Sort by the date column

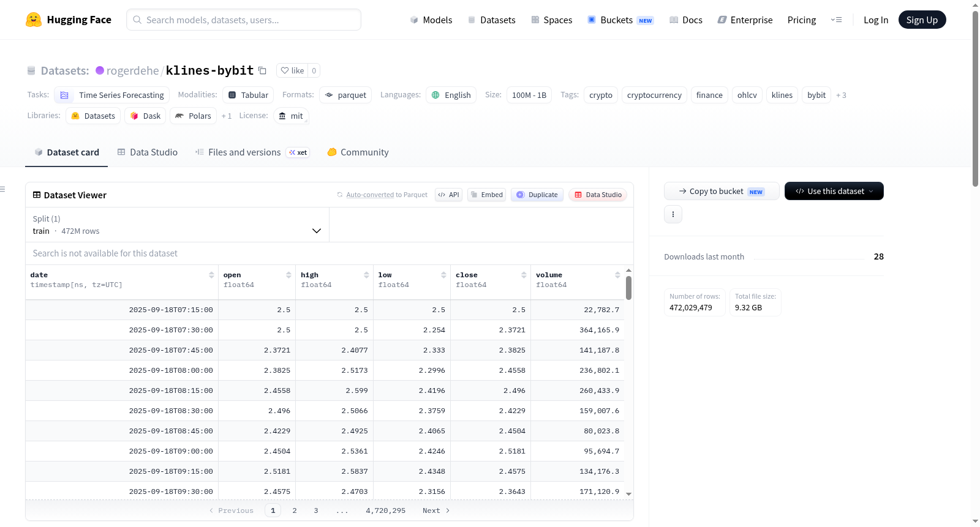tap(211, 275)
